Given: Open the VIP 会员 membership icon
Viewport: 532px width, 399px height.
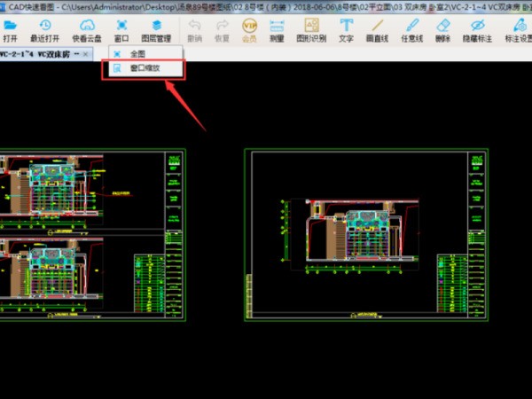Looking at the screenshot, I should coord(249,30).
